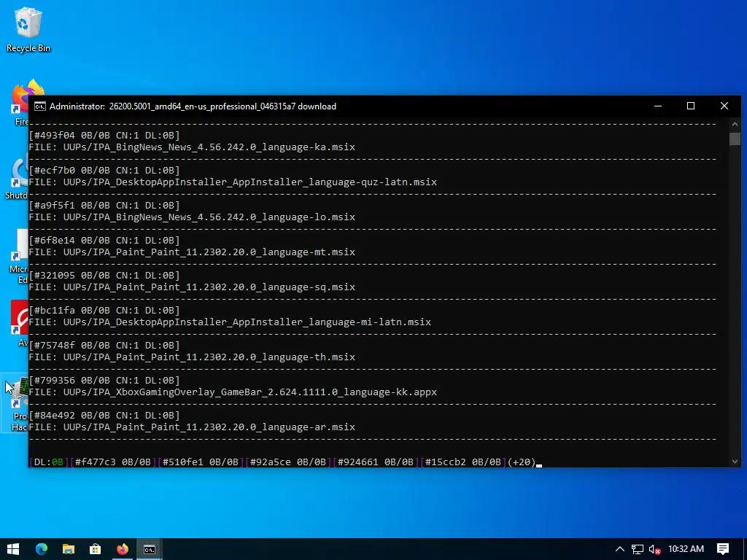747x560 pixels.
Task: Click the #924661 0B/0B progress entry
Action: 376,462
